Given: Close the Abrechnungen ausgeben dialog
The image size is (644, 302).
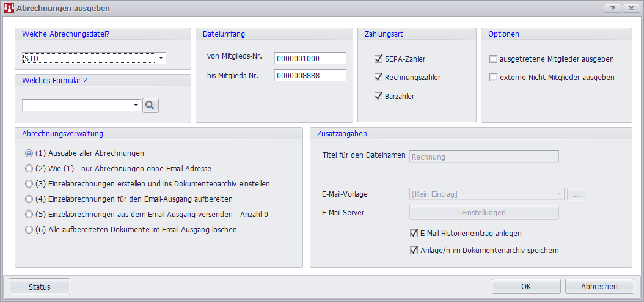Looking at the screenshot, I should coord(631,9).
